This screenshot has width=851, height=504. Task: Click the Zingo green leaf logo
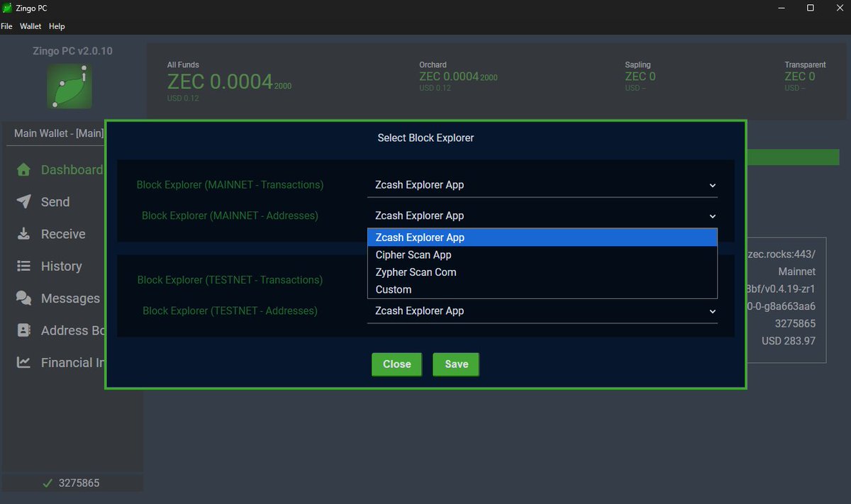[69, 86]
